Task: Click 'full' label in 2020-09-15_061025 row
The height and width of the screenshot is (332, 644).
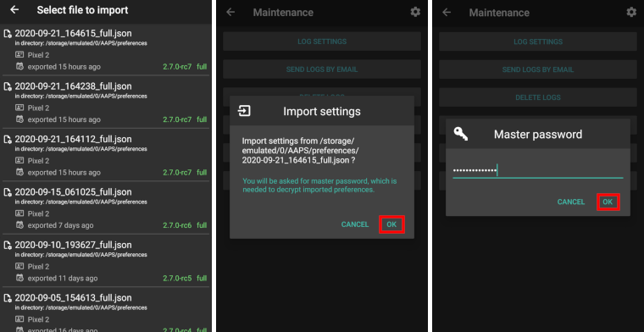Action: (x=202, y=225)
